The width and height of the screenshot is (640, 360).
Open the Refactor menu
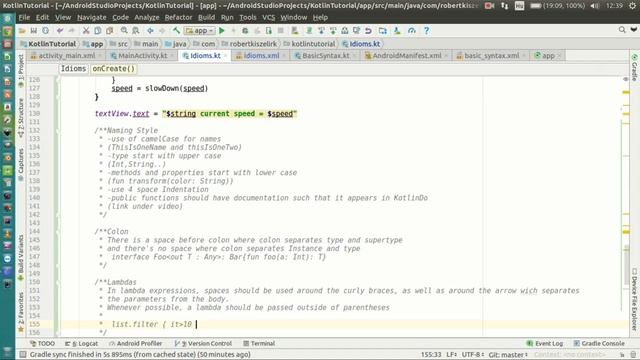tap(178, 18)
